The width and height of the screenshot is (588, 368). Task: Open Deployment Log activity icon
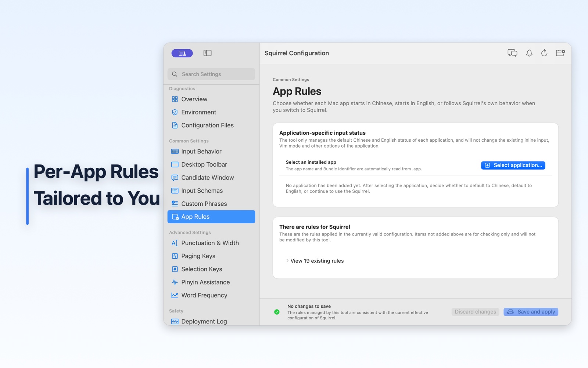(175, 321)
